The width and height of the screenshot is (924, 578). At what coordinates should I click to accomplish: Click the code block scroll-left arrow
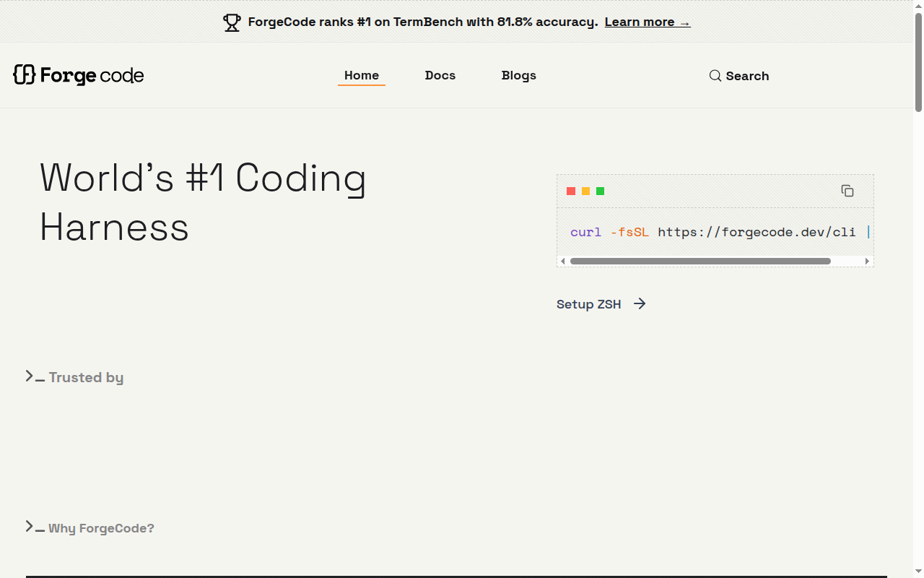tap(563, 261)
